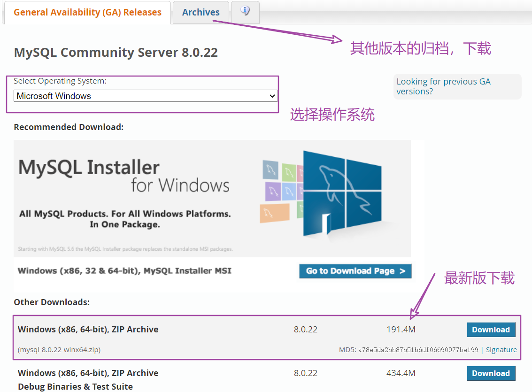Click the Windows (x86, 32 & 64-bit), MySQL Installer MSI text
Viewport: 532px width, 392px height.
click(124, 270)
